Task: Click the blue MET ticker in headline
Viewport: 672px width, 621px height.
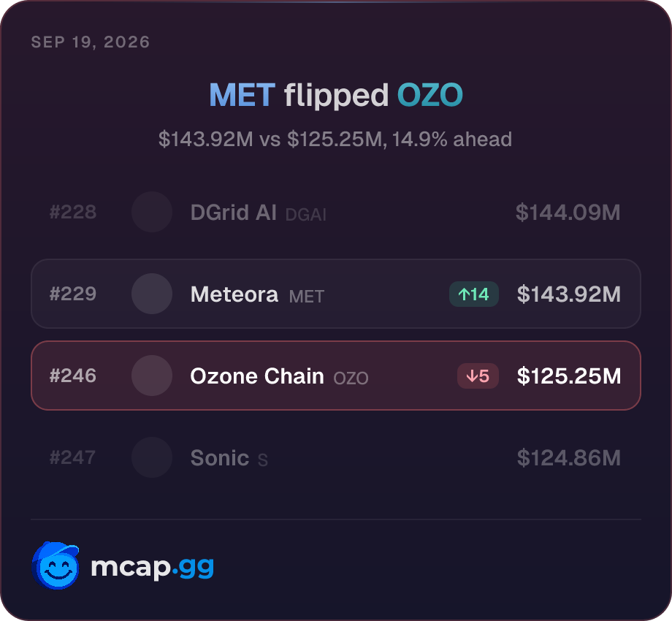Action: coord(243,95)
